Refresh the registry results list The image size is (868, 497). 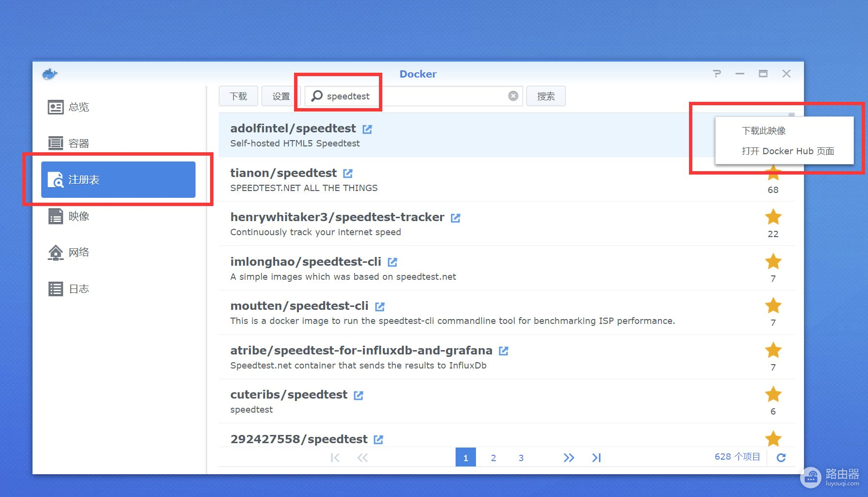click(781, 457)
